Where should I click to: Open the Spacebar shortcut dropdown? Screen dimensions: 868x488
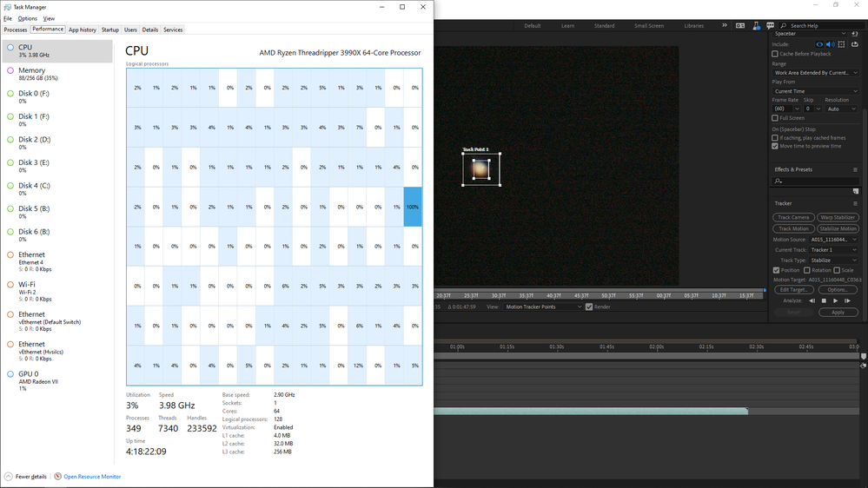[810, 34]
